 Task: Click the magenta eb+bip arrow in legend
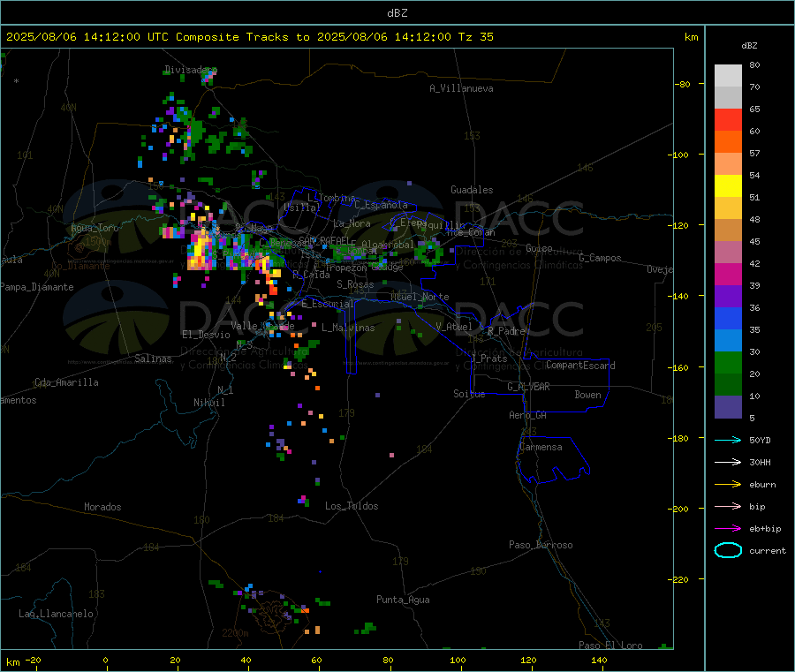728,529
